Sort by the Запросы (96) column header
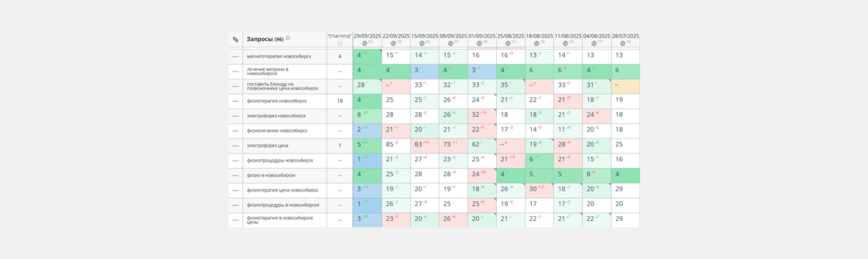 (264, 39)
